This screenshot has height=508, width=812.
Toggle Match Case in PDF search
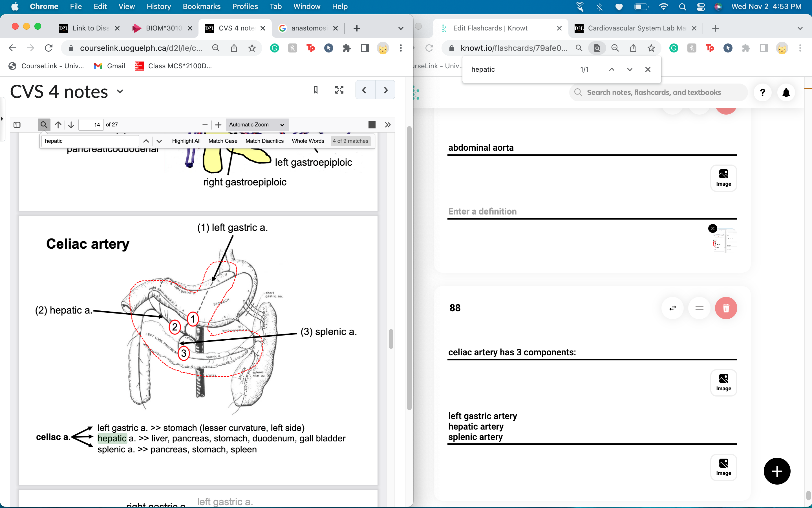[223, 141]
